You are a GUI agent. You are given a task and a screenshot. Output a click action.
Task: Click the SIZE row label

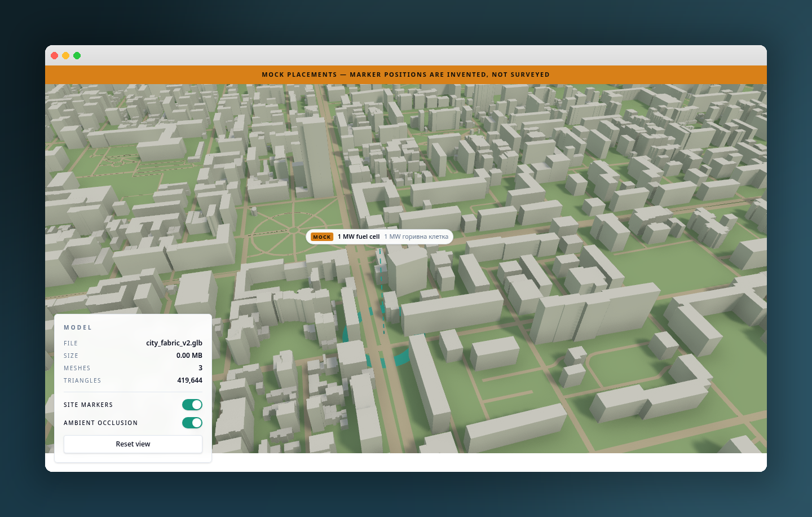[x=71, y=356]
